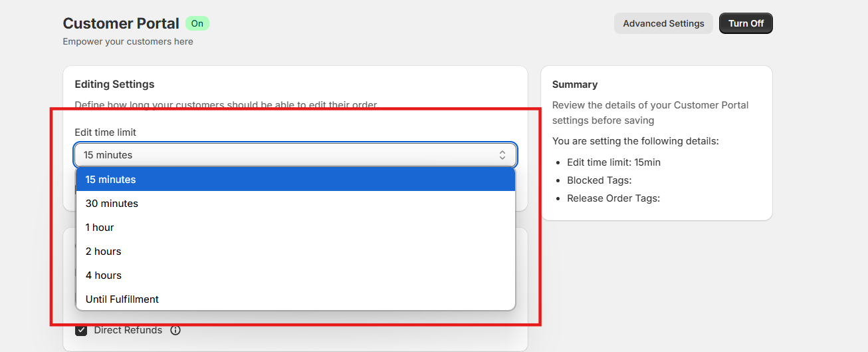The width and height of the screenshot is (868, 352).
Task: Choose 30 minutes from the list
Action: 296,204
